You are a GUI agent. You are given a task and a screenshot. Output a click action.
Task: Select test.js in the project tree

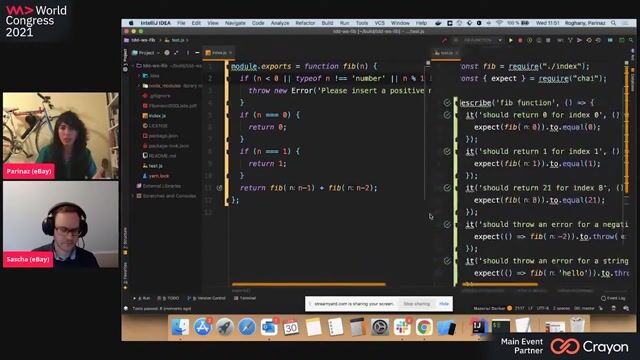[x=153, y=166]
